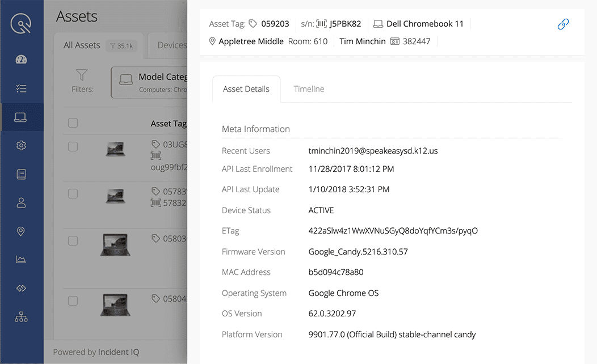Check the select-all checkbox above asset list
The width and height of the screenshot is (597, 364).
pos(73,123)
